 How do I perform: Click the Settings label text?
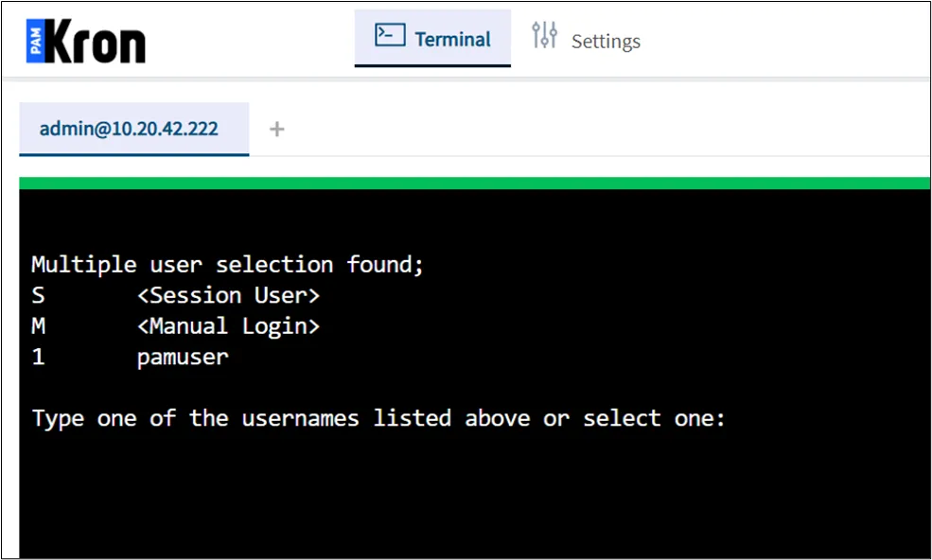pyautogui.click(x=606, y=41)
